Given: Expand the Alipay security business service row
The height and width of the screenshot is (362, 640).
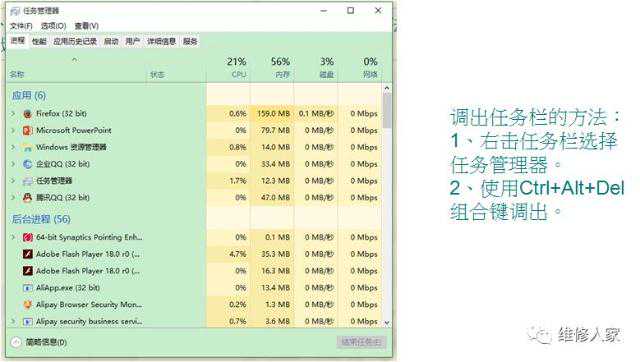Looking at the screenshot, I should click(13, 321).
